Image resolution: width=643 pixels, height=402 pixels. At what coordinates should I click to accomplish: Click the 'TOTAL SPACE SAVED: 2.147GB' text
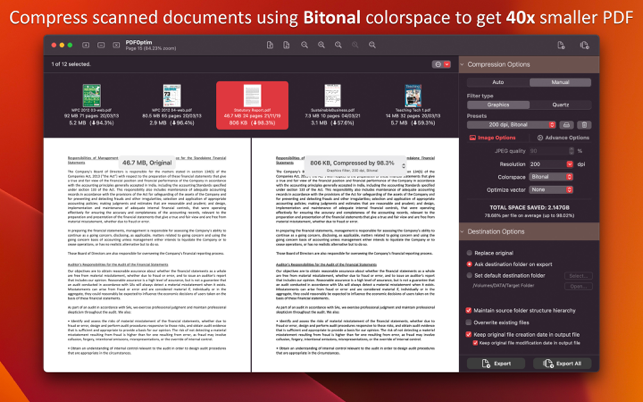click(x=529, y=208)
